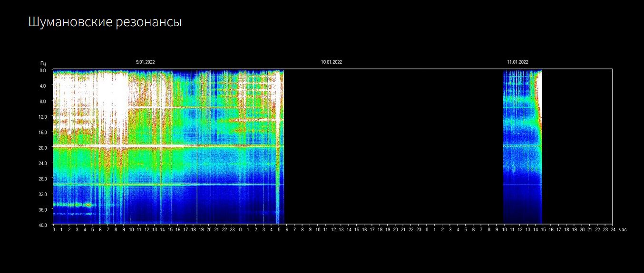The height and width of the screenshot is (273, 644).
Task: Select the 10.01.2022 date label
Action: [x=332, y=62]
